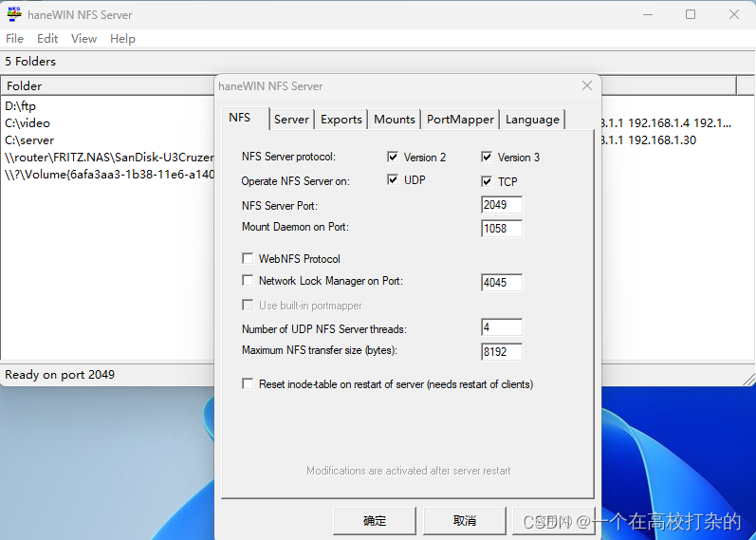The height and width of the screenshot is (540, 756).
Task: Click the Ready on port 2049 status
Action: click(x=60, y=375)
